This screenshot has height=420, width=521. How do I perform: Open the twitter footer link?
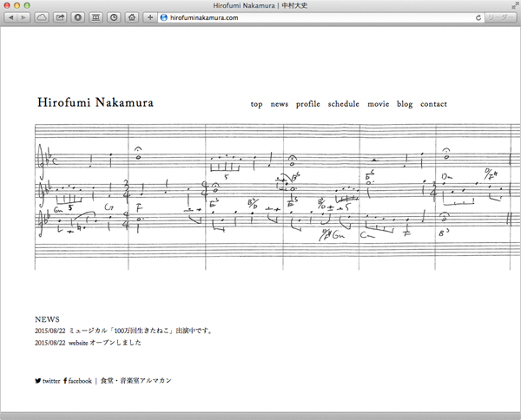click(x=51, y=381)
